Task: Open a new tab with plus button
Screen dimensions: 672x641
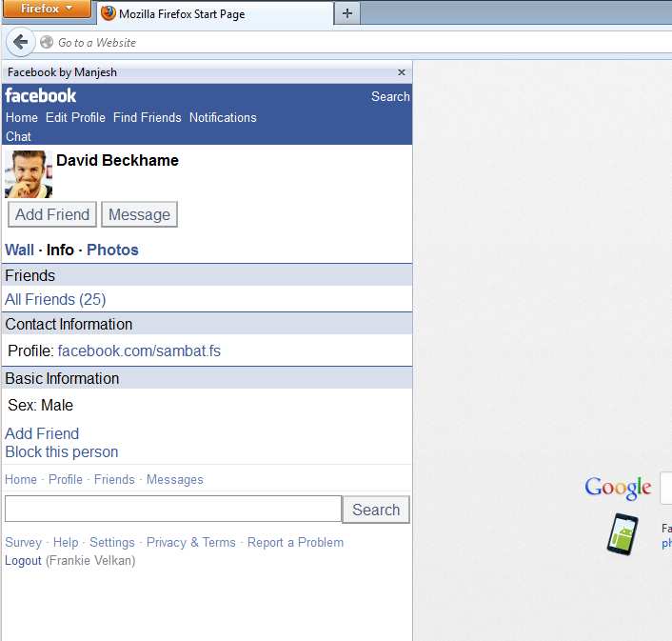Action: tap(347, 13)
